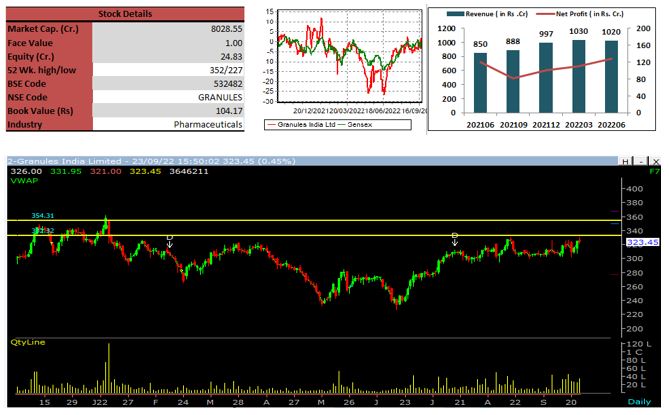Click the Stock Details table header

click(x=125, y=14)
